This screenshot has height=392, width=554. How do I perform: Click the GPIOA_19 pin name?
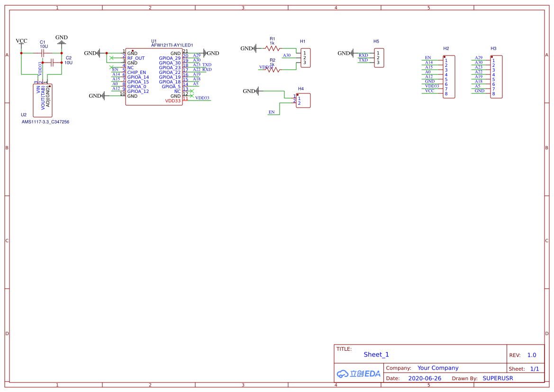170,77
